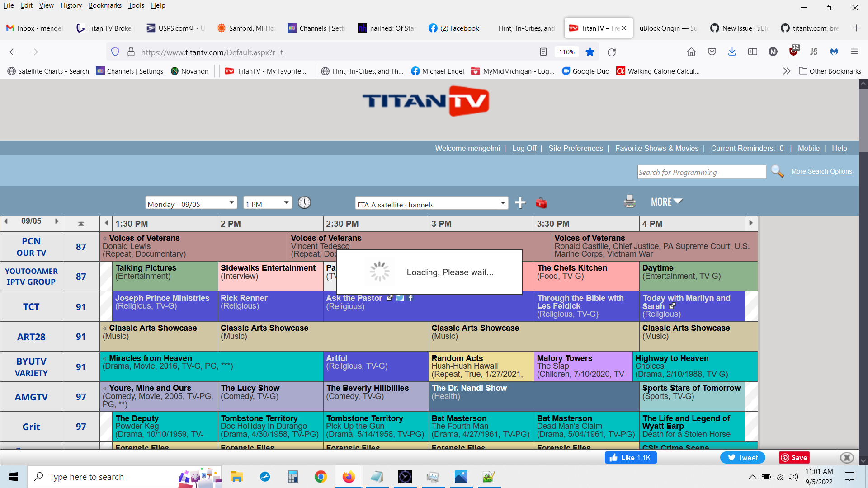
Task: Bookmark the page via the star icon
Action: point(590,52)
